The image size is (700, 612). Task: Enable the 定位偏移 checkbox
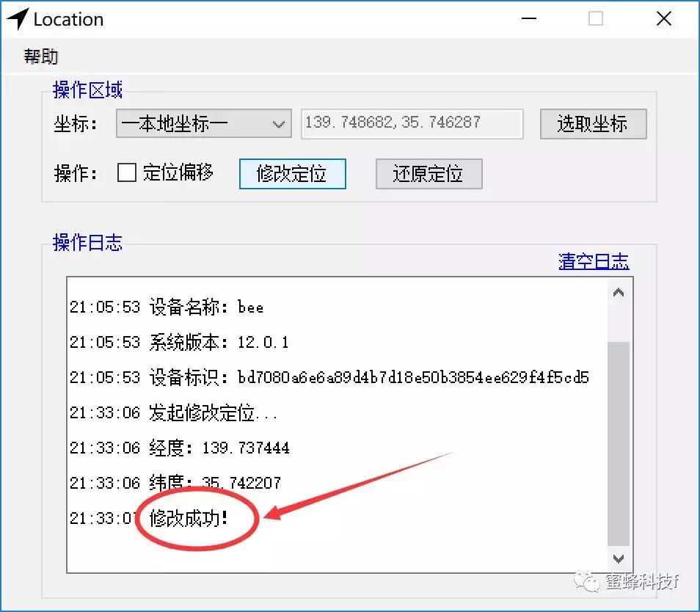[126, 172]
